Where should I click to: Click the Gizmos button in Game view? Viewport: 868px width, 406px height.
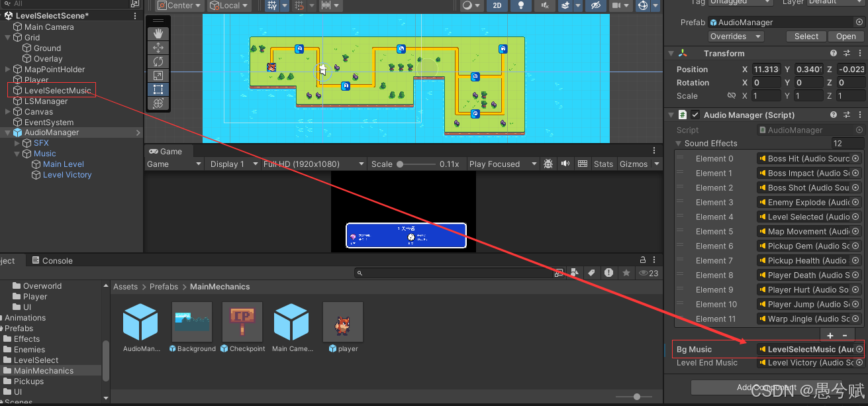pos(634,164)
